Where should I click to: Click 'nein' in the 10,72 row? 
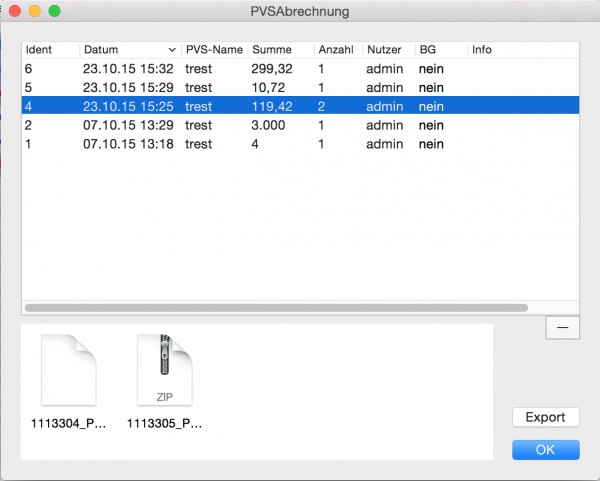(431, 88)
